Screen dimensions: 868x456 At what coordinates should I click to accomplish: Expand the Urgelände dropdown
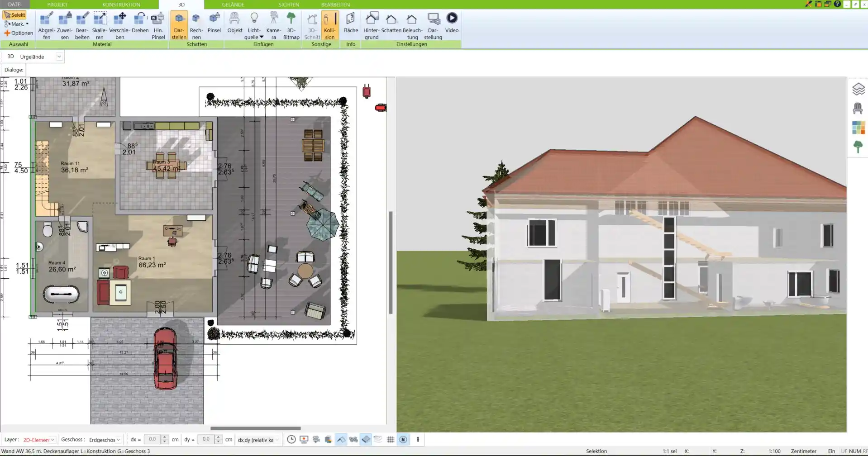point(59,57)
